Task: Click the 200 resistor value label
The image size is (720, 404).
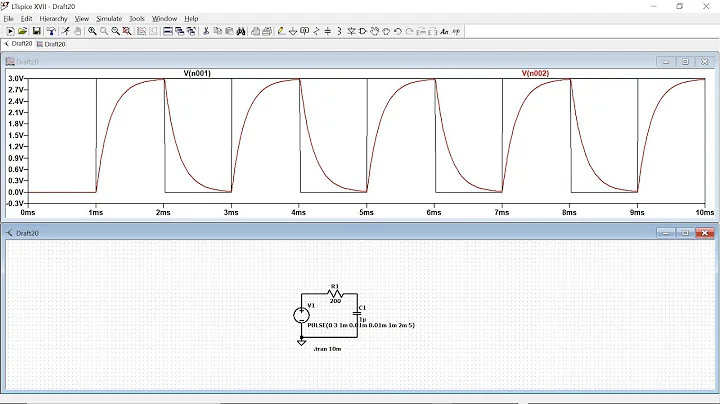Action: [x=335, y=301]
